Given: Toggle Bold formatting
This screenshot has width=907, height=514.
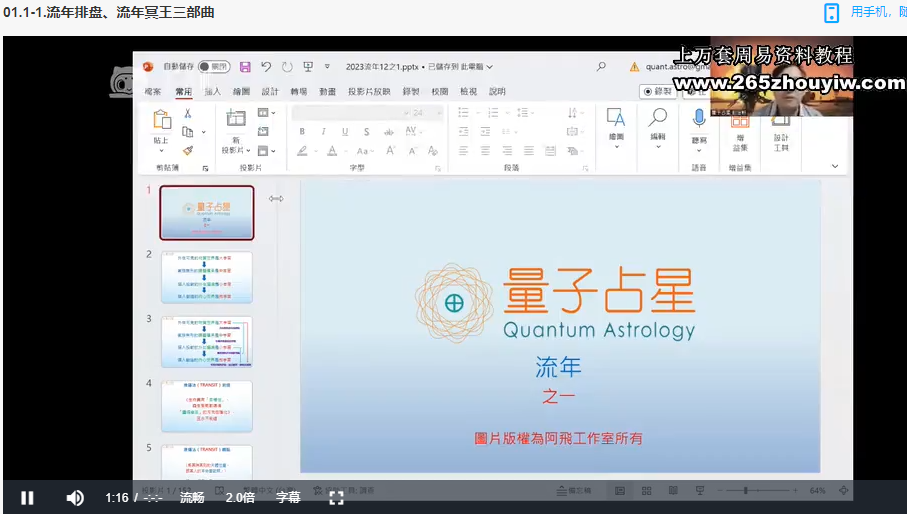Looking at the screenshot, I should pyautogui.click(x=302, y=132).
